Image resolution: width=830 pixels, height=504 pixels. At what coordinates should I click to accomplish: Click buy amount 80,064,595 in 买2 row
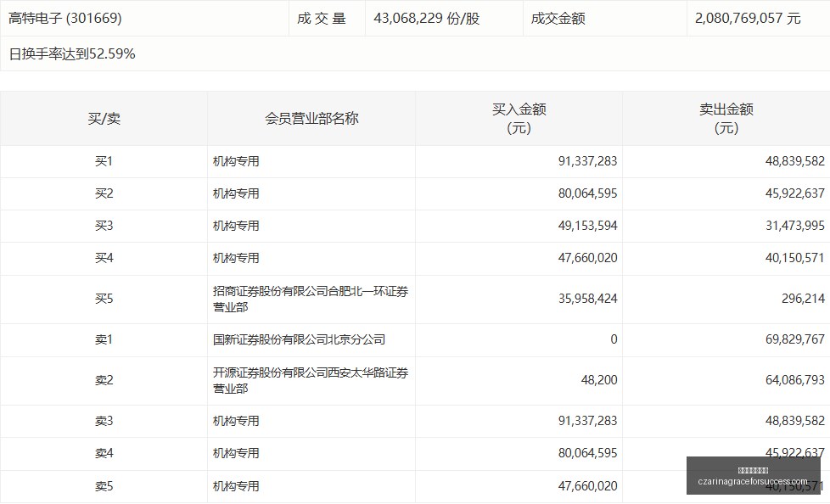[x=587, y=193]
